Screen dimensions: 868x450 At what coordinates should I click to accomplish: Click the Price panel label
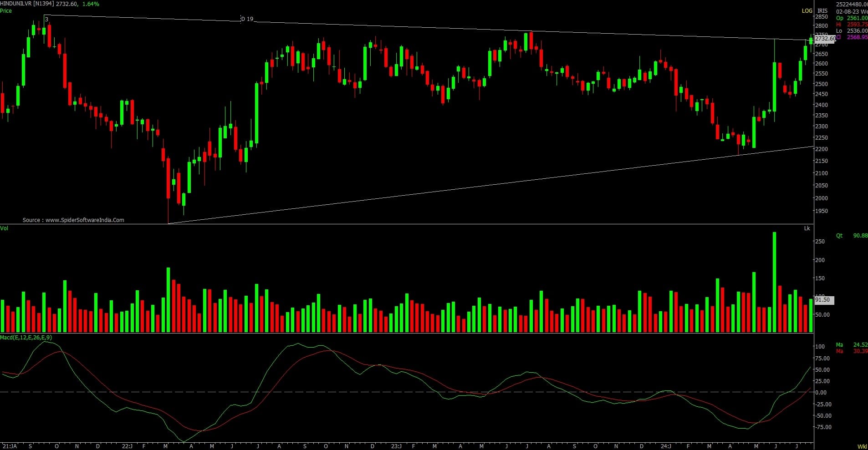pos(6,10)
